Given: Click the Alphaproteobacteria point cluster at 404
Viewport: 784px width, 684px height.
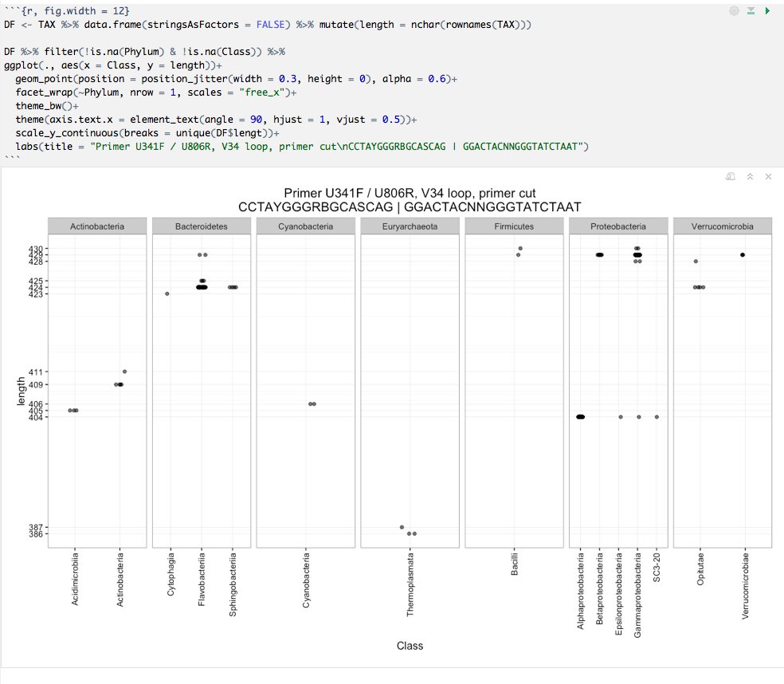Looking at the screenshot, I should 581,417.
